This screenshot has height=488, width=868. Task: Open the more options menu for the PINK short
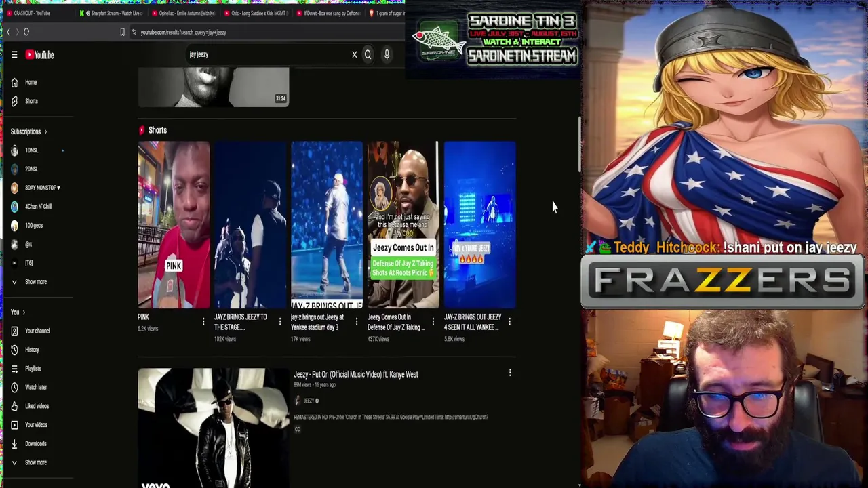pos(203,321)
